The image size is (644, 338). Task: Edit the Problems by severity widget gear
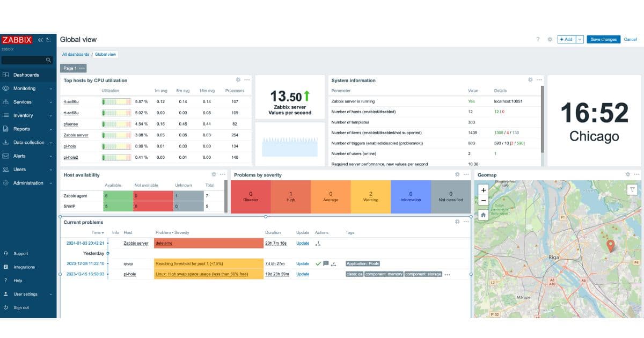457,174
